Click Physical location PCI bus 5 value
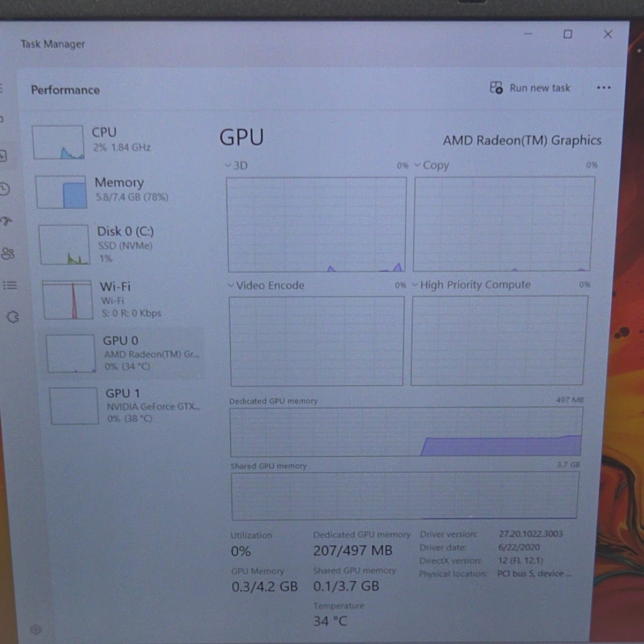The height and width of the screenshot is (644, 644). pos(534,574)
